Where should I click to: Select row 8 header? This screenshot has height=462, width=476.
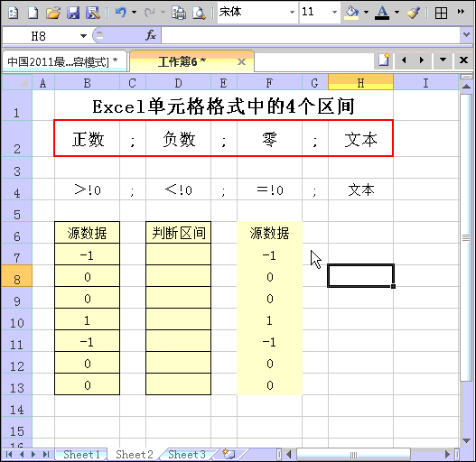[x=17, y=276]
